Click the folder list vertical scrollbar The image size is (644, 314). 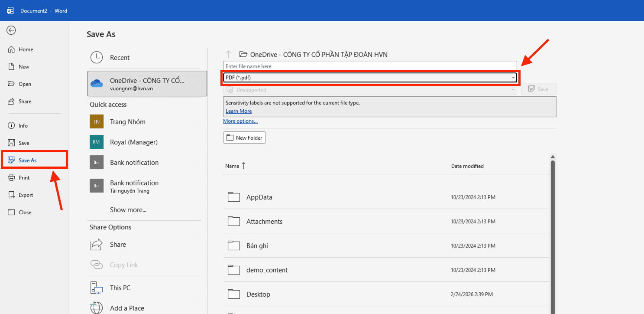click(x=552, y=234)
